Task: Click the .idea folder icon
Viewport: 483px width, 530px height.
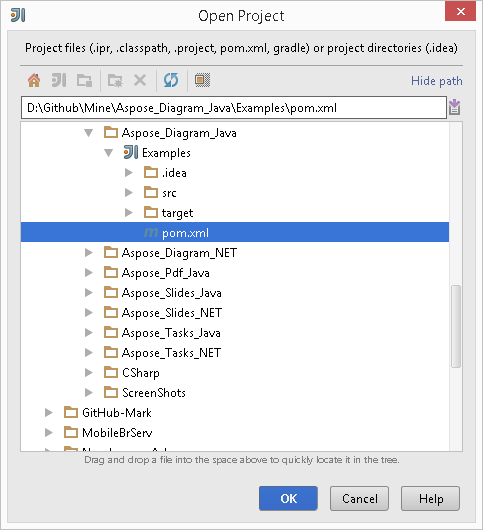Action: (151, 172)
